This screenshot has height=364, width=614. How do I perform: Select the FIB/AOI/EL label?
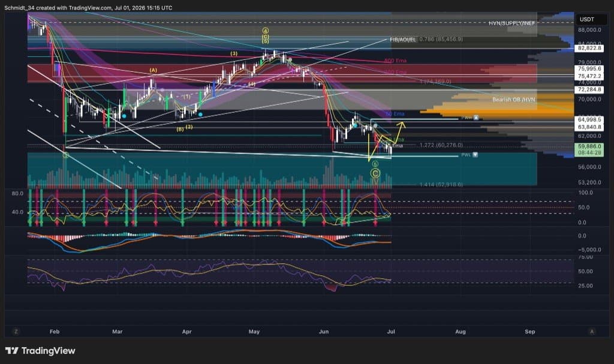(x=403, y=40)
